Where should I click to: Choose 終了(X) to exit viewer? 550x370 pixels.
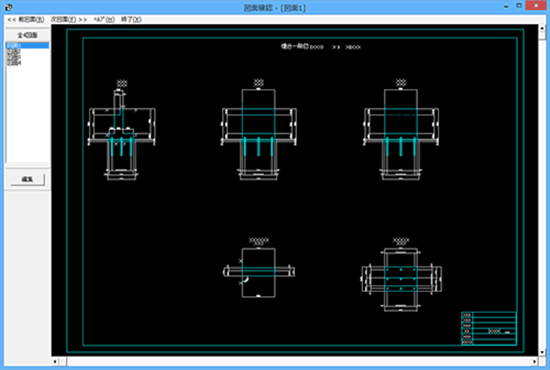[131, 19]
